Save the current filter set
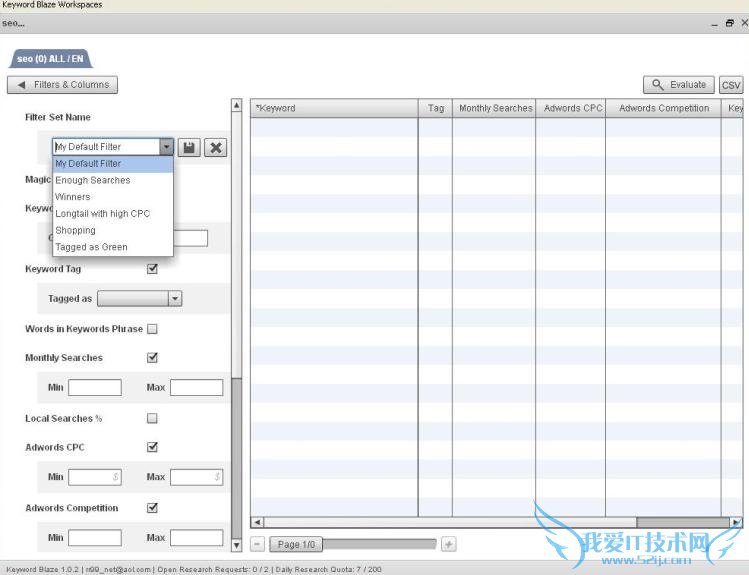This screenshot has width=749, height=575. (x=189, y=147)
